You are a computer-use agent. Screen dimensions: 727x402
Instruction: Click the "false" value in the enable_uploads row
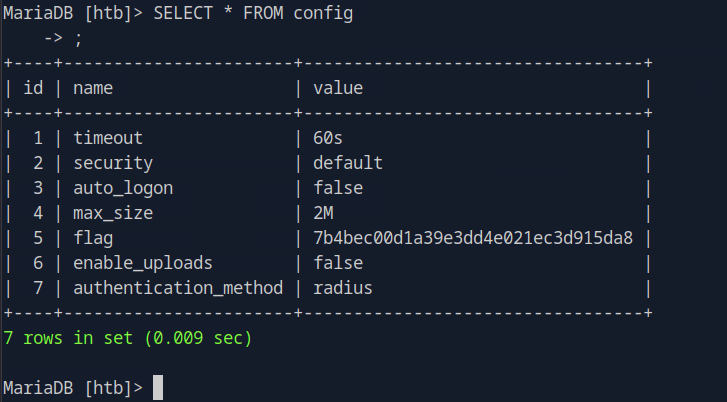click(x=338, y=263)
